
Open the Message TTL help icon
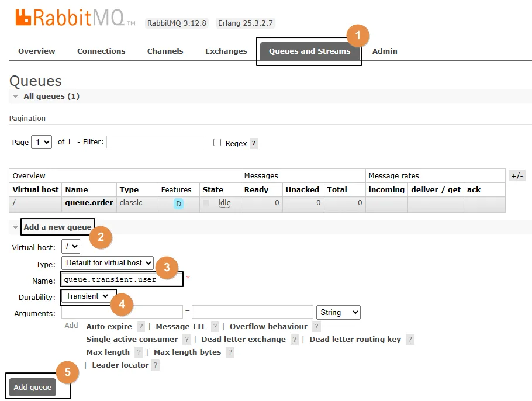click(x=215, y=327)
